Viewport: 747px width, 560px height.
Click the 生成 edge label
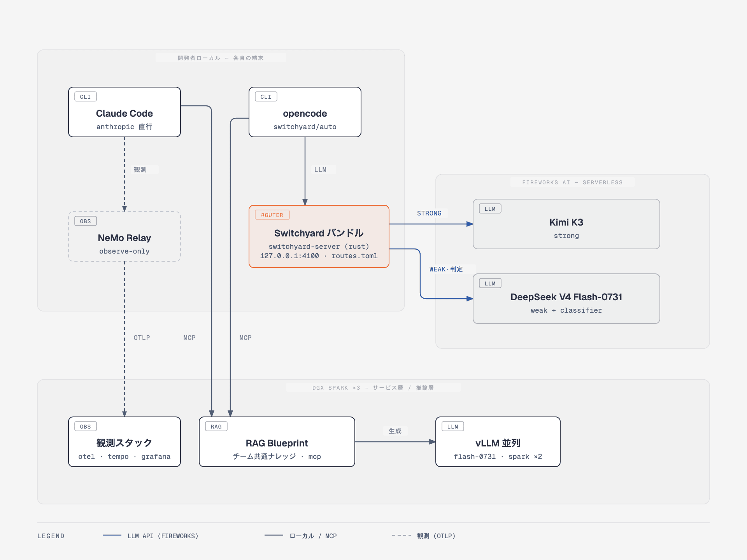[x=395, y=431]
